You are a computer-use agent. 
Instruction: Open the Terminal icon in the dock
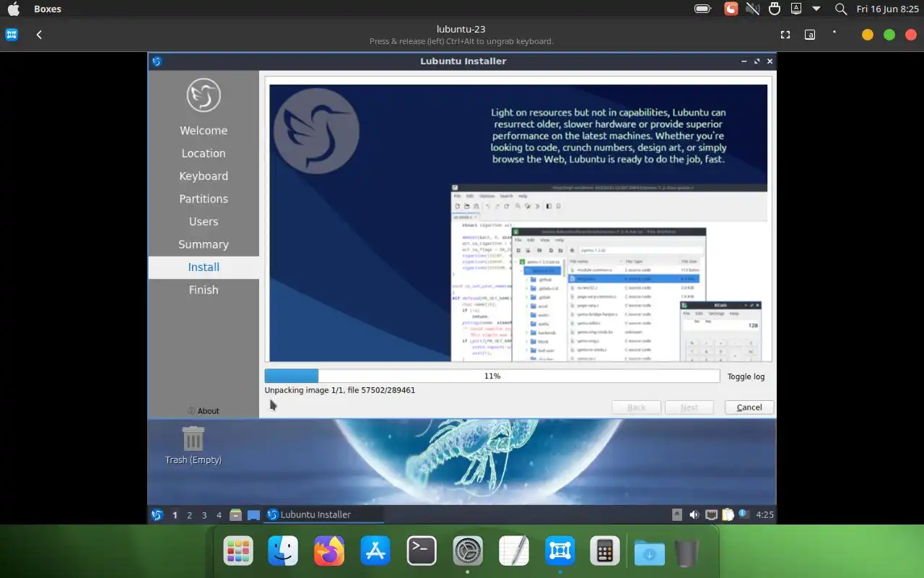click(422, 551)
